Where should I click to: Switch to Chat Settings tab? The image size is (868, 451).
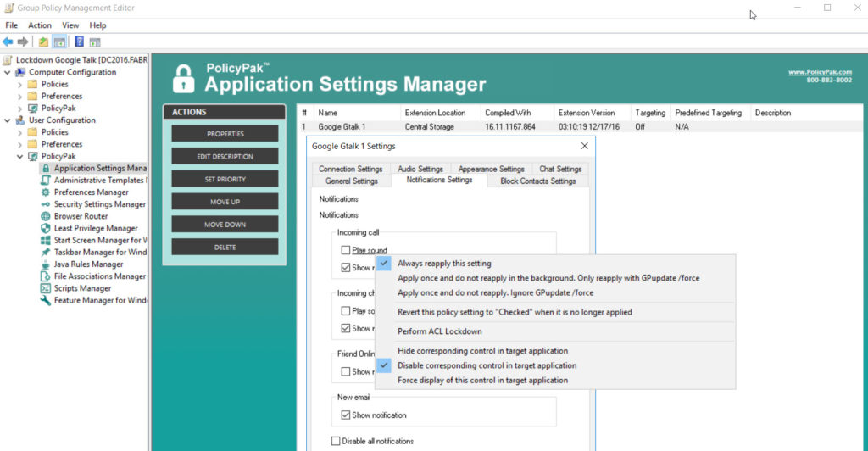[560, 169]
